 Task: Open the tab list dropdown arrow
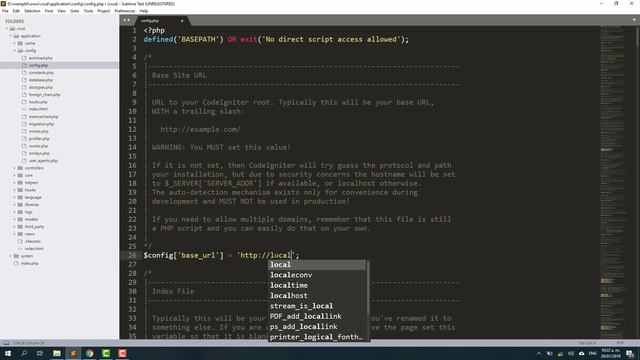coord(634,20)
